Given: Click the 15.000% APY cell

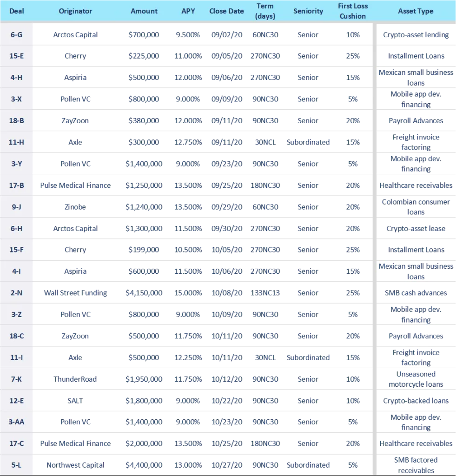Looking at the screenshot, I should 188,293.
